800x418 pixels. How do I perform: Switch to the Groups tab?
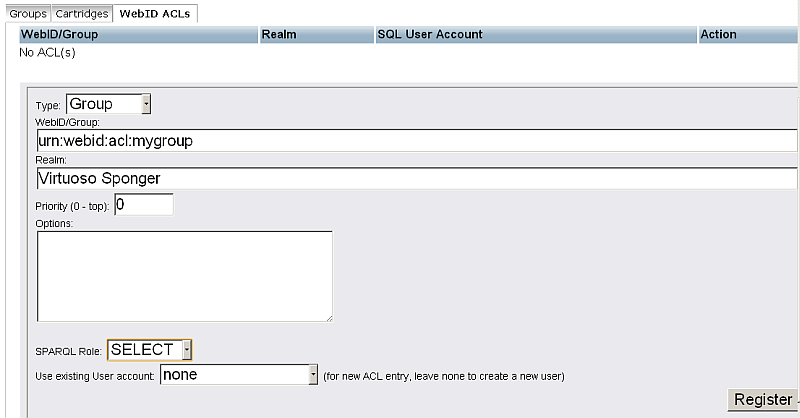[28, 14]
